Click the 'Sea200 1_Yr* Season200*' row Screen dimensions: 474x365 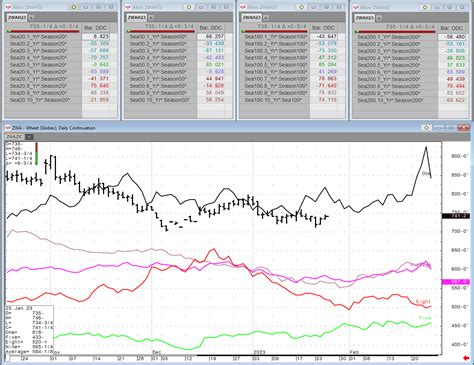click(x=395, y=37)
